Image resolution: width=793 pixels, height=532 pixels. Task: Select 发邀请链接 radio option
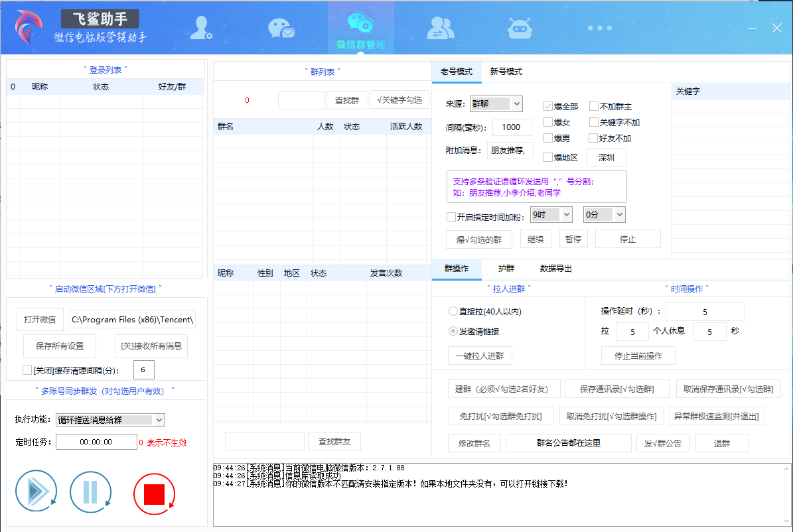[453, 331]
